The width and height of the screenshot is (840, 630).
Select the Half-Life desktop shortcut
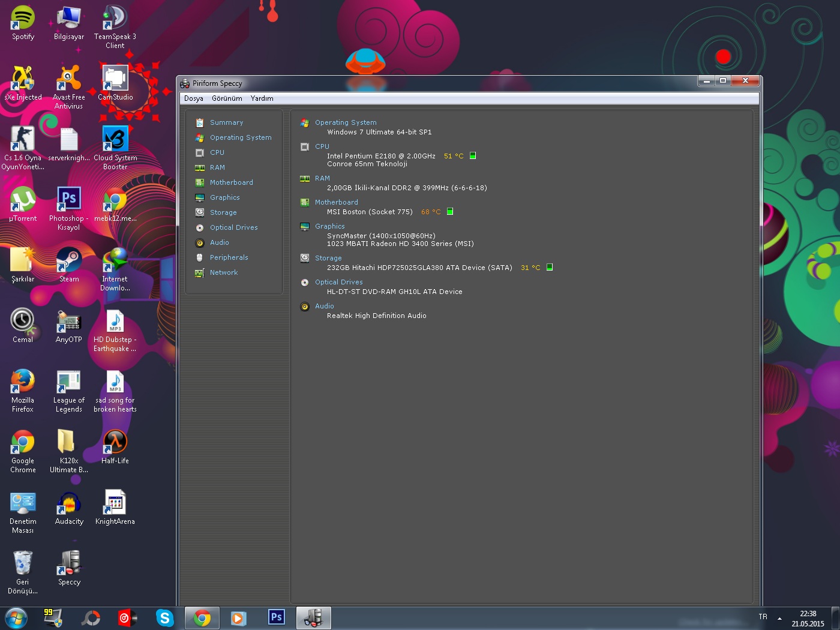click(x=115, y=447)
